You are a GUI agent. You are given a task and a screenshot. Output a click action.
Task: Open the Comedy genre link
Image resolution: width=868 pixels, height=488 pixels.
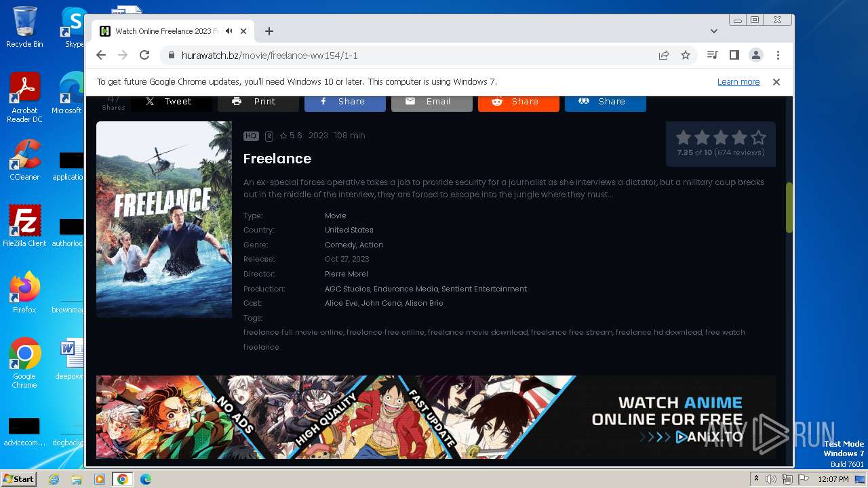click(x=340, y=245)
